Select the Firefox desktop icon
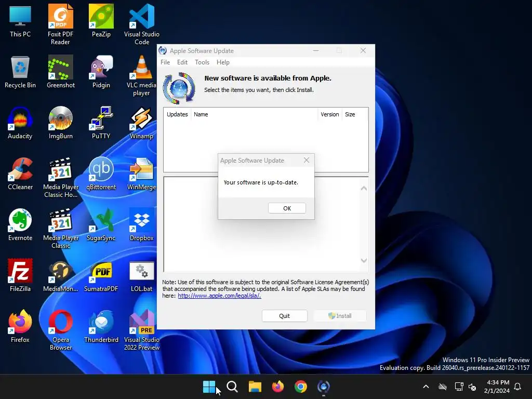The width and height of the screenshot is (532, 399). [20, 326]
